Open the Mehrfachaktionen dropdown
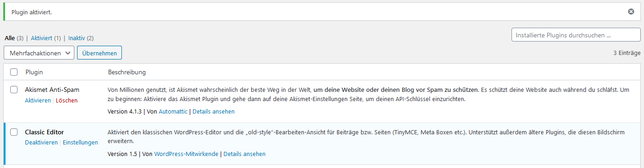This screenshot has width=644, height=168. [39, 53]
